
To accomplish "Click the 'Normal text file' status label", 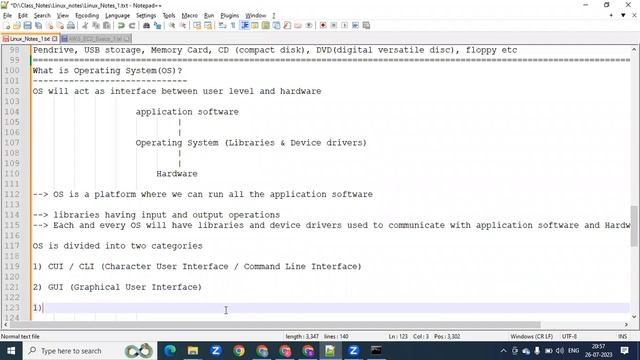I will tap(20, 336).
